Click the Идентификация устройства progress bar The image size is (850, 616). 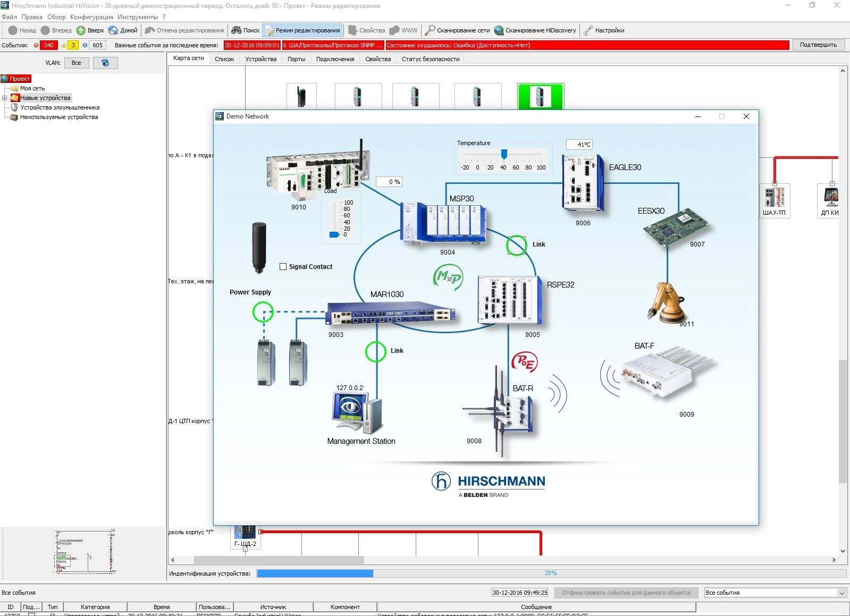pyautogui.click(x=551, y=573)
